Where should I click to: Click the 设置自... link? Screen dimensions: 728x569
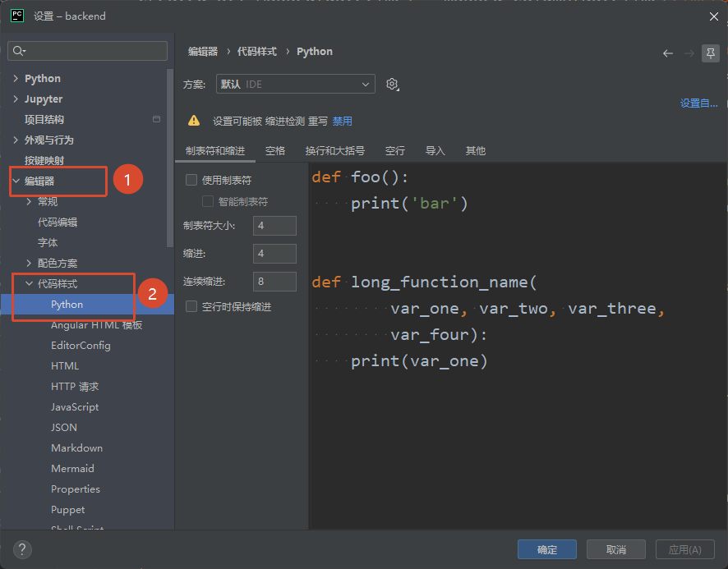click(698, 103)
